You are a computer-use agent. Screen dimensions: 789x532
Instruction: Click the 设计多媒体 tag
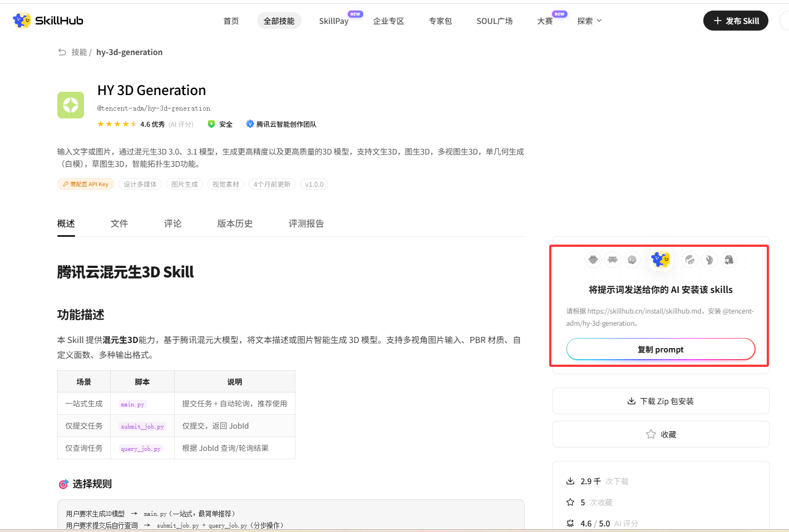[x=140, y=184]
